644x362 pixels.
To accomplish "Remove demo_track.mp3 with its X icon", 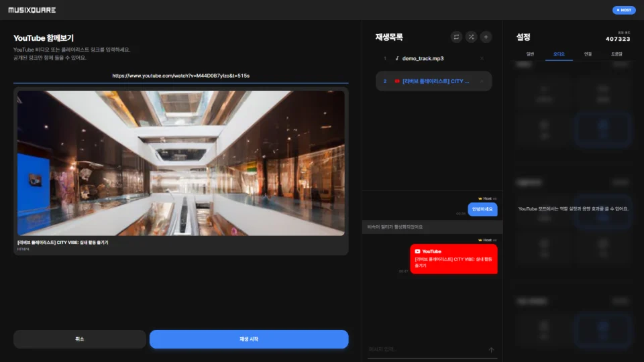I will pos(482,59).
